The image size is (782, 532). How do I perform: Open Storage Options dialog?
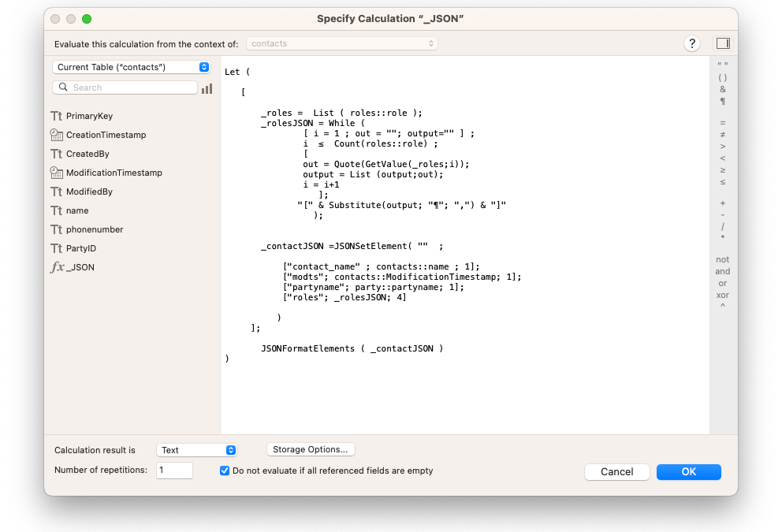(311, 450)
